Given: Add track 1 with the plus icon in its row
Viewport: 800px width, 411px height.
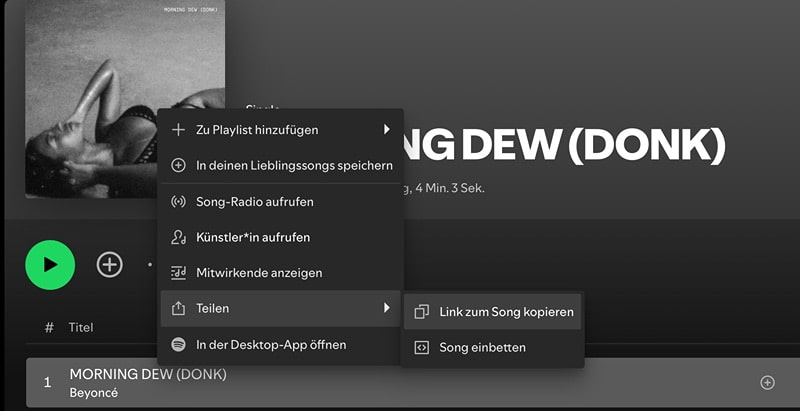Looking at the screenshot, I should tap(767, 382).
